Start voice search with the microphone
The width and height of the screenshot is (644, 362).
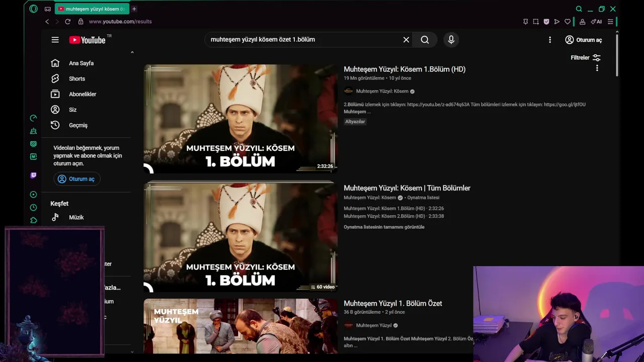451,40
